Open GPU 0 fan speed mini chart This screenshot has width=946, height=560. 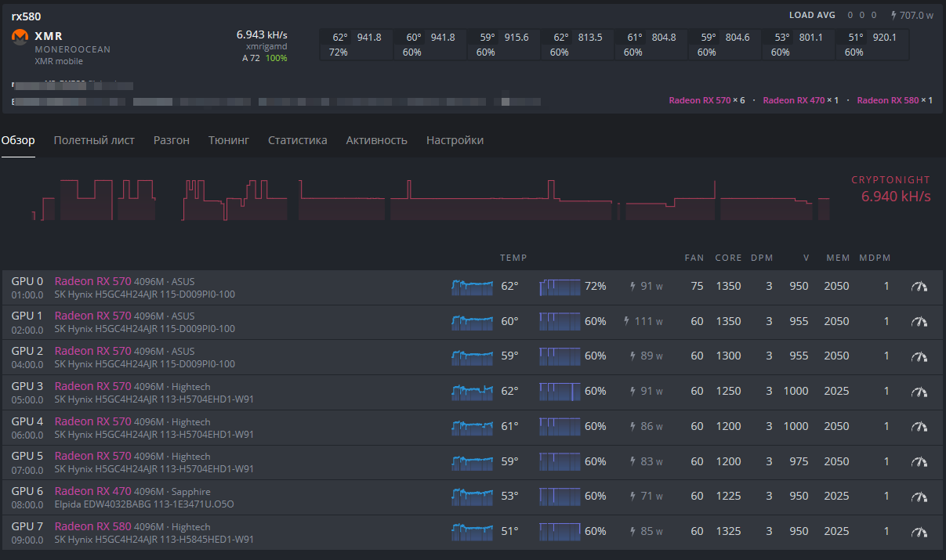coord(560,287)
